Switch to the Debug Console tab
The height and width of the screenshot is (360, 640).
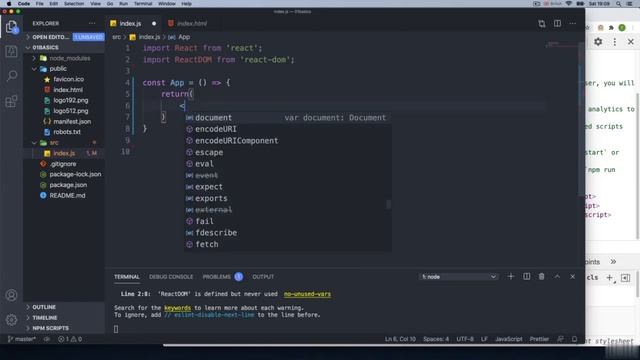coord(171,277)
